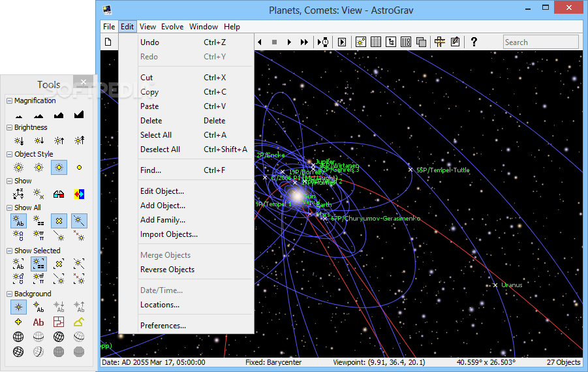
Task: Open the File menu
Action: [109, 27]
